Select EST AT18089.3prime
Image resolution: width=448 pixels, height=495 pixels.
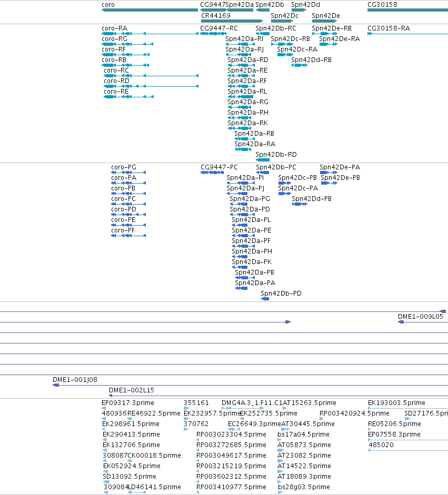(280, 482)
